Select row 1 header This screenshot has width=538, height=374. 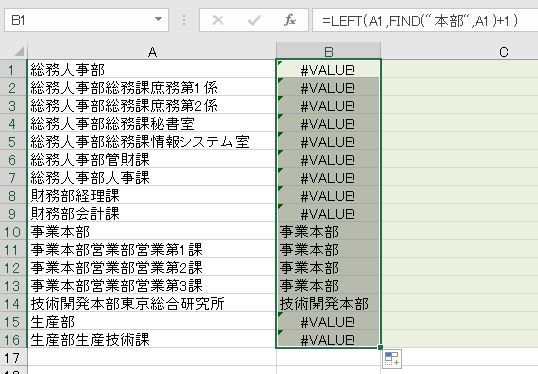pyautogui.click(x=13, y=70)
